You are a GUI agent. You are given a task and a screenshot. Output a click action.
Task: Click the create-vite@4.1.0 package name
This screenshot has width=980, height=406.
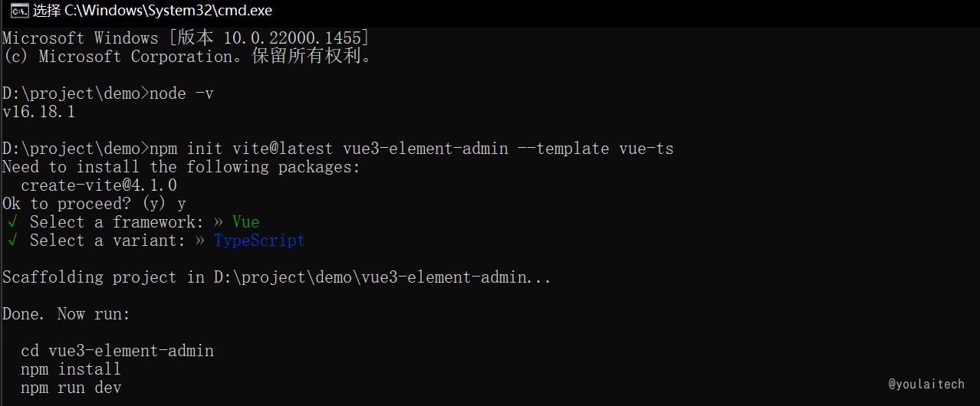coord(99,185)
